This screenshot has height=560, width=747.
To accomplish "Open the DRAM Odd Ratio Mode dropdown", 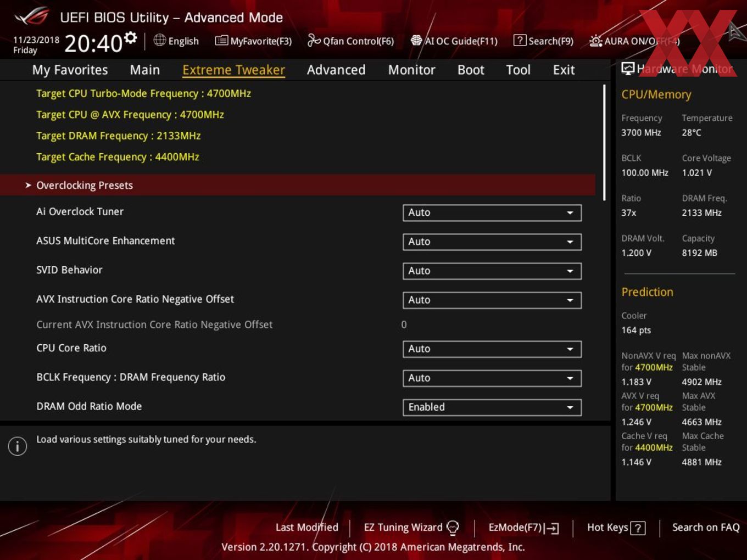I will click(492, 407).
